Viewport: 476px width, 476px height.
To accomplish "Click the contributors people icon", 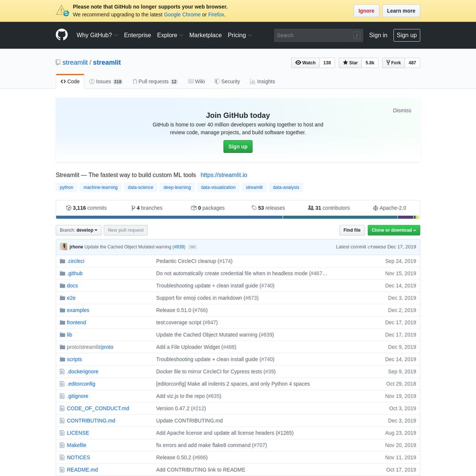I will [311, 208].
